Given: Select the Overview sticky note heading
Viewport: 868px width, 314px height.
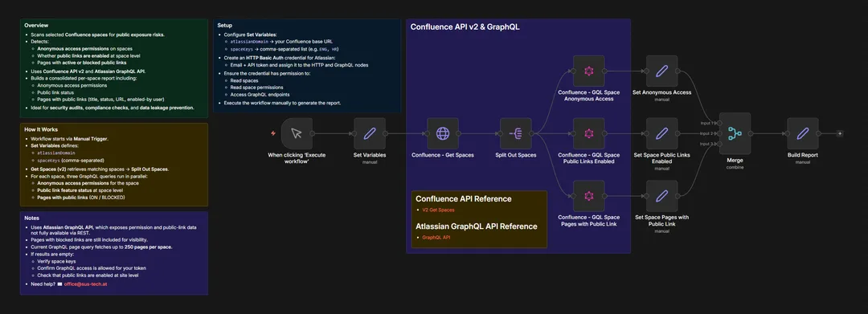Looking at the screenshot, I should [x=36, y=26].
